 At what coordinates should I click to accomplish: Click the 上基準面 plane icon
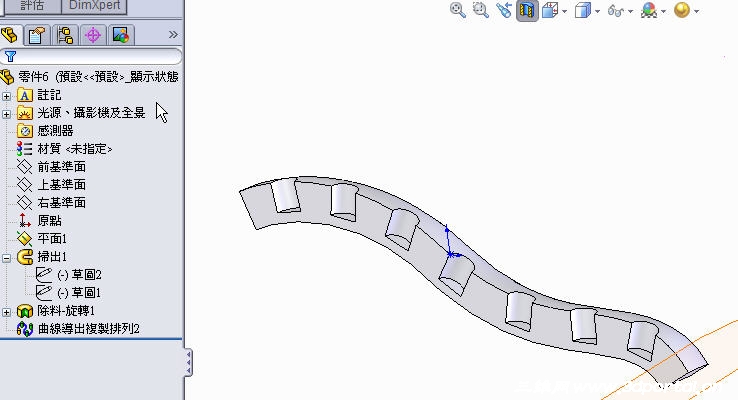click(x=24, y=184)
